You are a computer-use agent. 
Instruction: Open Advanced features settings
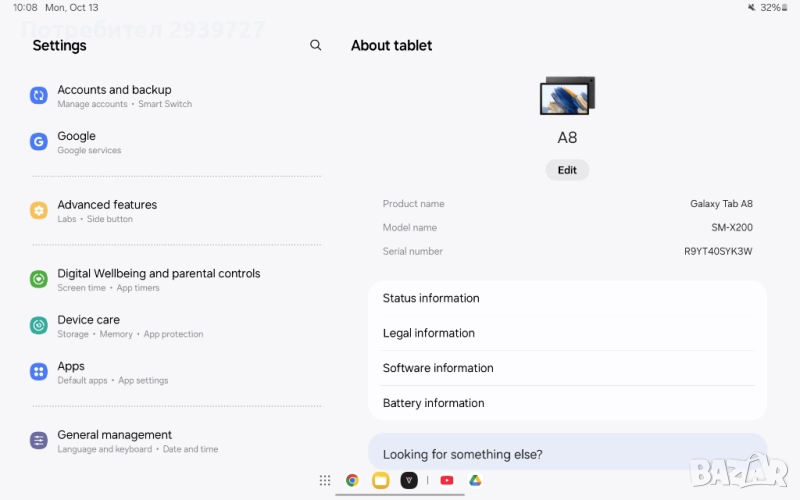tap(107, 210)
